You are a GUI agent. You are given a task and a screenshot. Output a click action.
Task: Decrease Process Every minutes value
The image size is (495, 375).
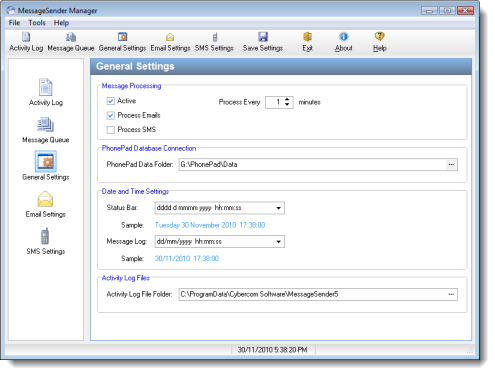point(287,105)
